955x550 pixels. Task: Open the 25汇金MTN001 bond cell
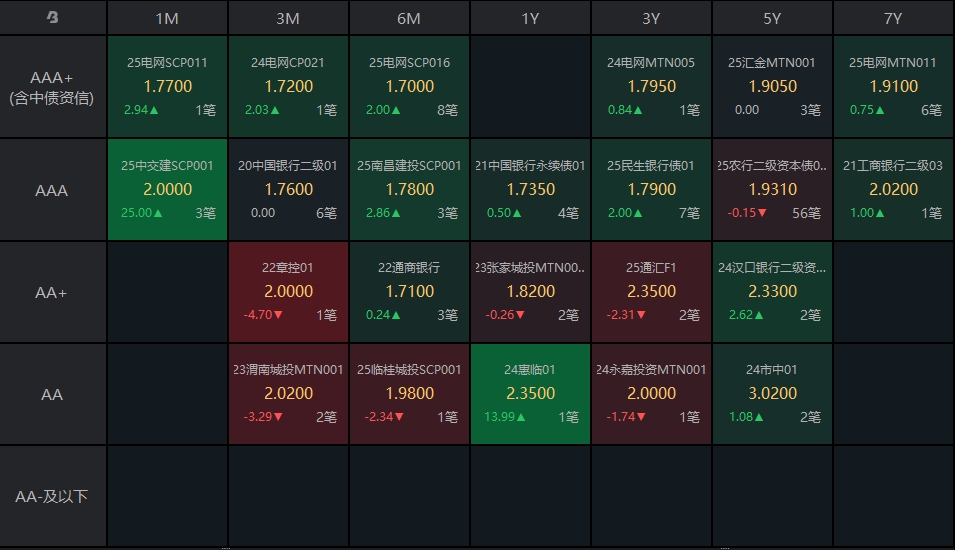point(772,87)
